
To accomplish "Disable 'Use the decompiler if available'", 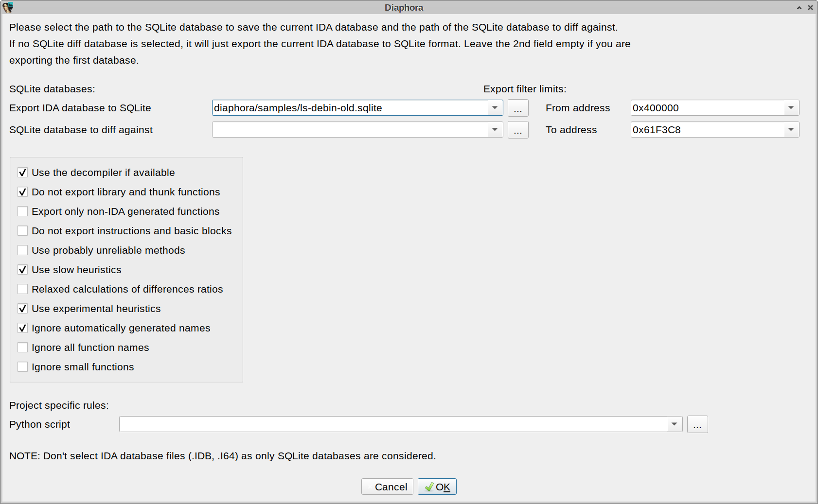I will (x=22, y=172).
